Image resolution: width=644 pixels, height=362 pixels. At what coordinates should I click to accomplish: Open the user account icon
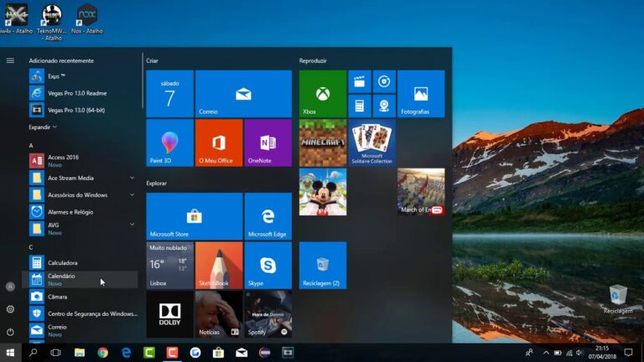pyautogui.click(x=10, y=287)
